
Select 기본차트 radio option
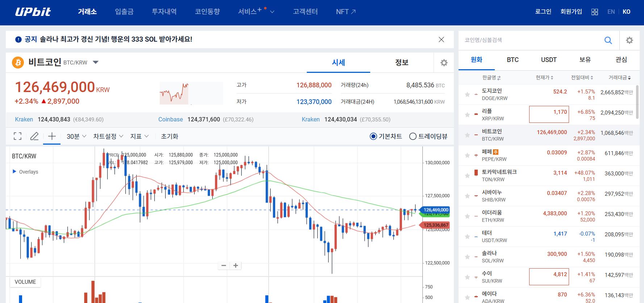pyautogui.click(x=386, y=136)
